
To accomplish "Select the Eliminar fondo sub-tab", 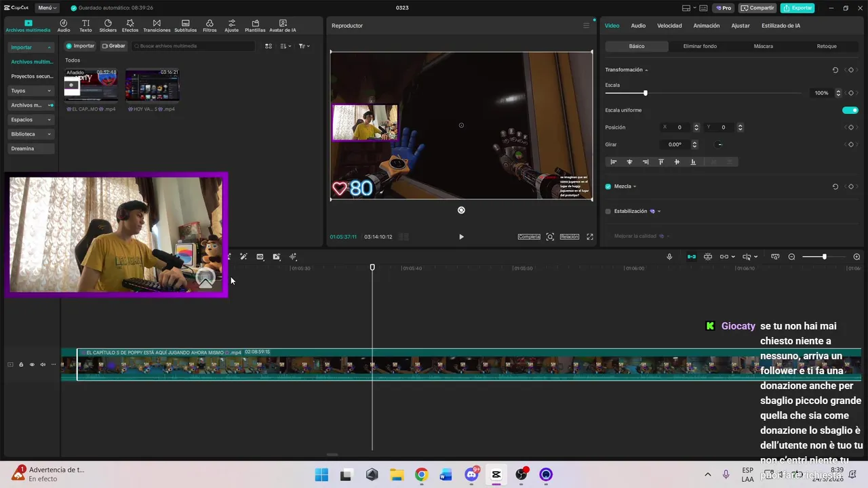I will pos(700,46).
